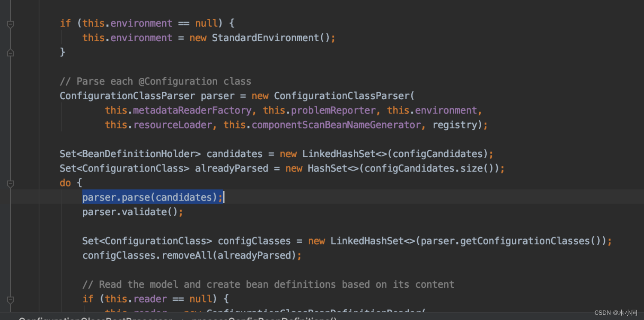Collapse the 'do {' loop block
Screen dimensions: 644x320
pyautogui.click(x=10, y=183)
